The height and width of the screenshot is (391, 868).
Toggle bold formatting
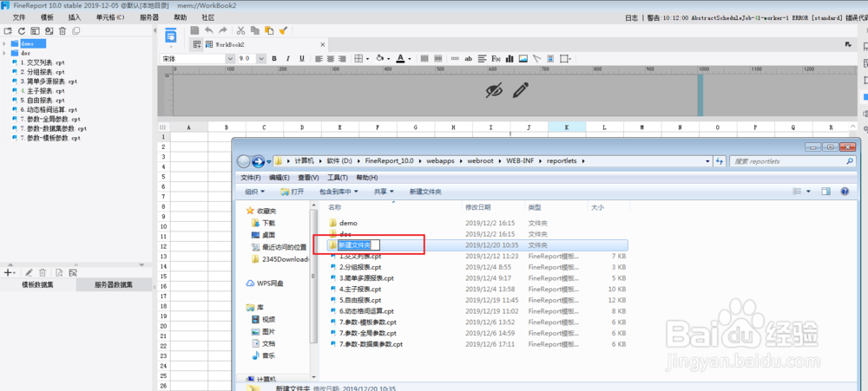click(276, 59)
